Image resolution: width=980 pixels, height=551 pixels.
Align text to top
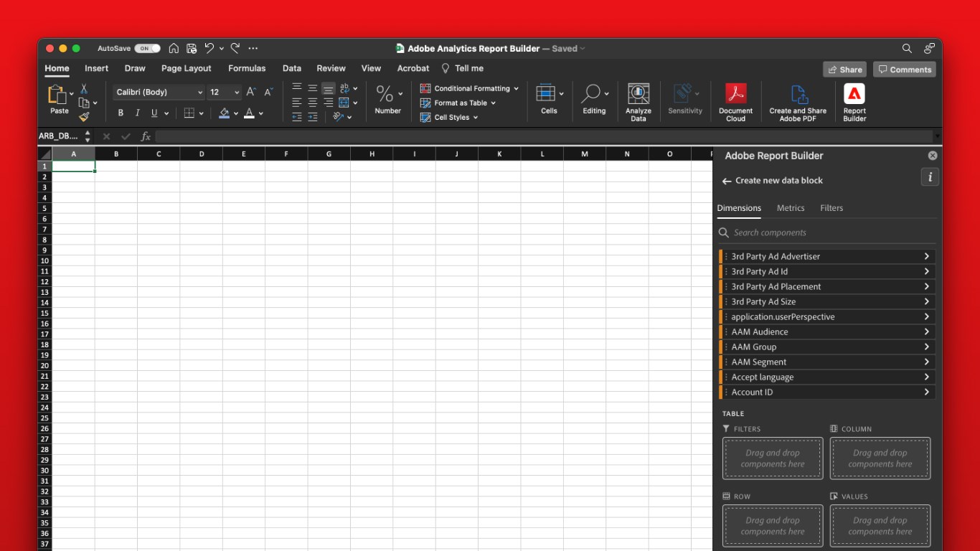tap(297, 88)
